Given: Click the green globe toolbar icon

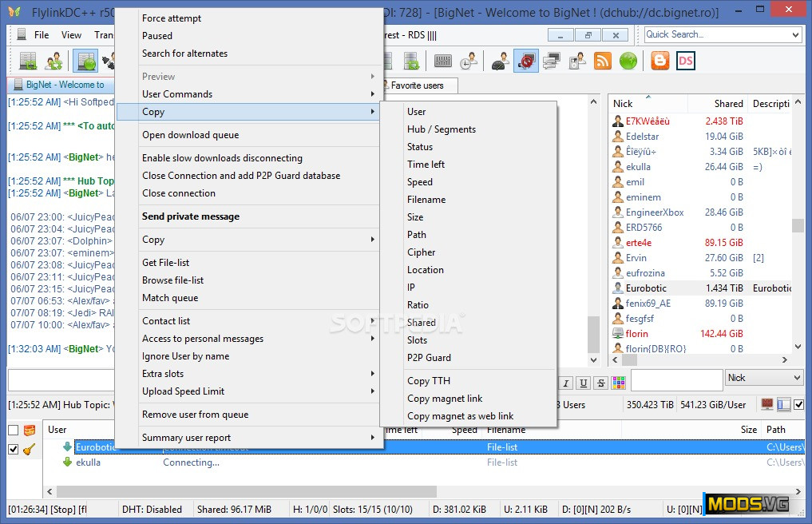Looking at the screenshot, I should pyautogui.click(x=628, y=61).
